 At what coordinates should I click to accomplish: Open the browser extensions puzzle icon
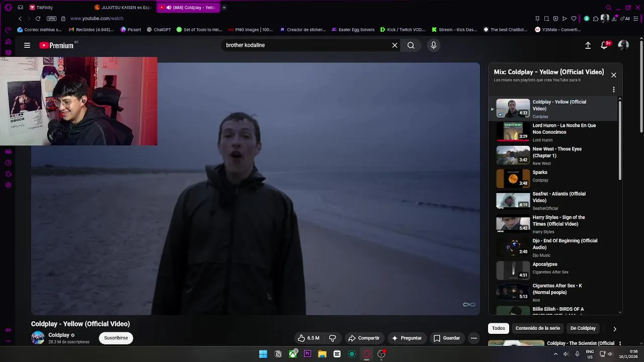pyautogui.click(x=596, y=19)
